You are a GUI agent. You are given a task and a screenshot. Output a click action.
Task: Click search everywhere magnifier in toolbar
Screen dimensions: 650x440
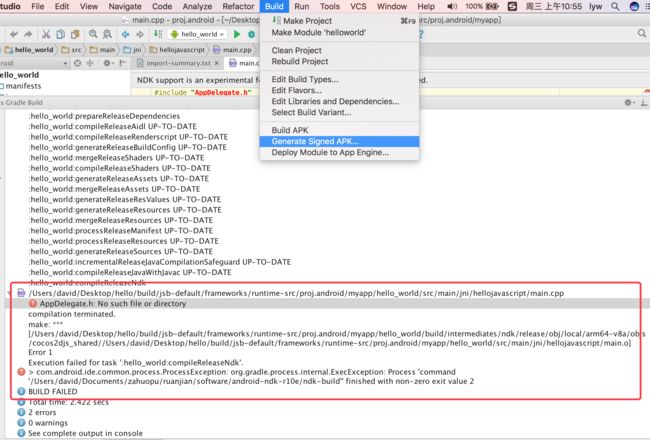point(642,33)
